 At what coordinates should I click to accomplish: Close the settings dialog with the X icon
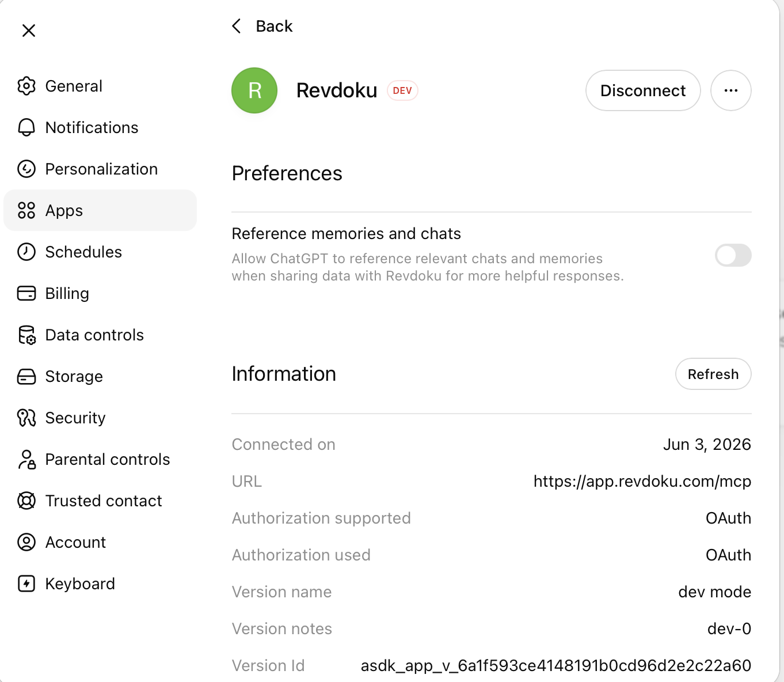(29, 31)
